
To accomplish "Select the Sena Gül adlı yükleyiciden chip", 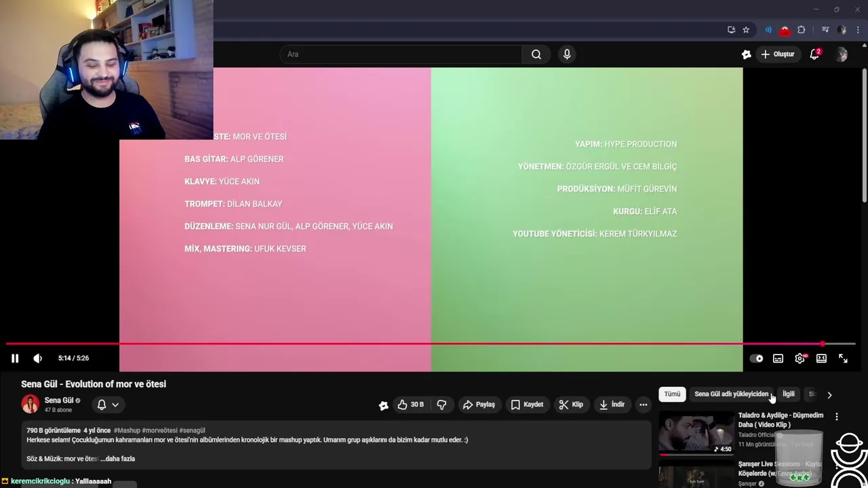I will (x=732, y=394).
